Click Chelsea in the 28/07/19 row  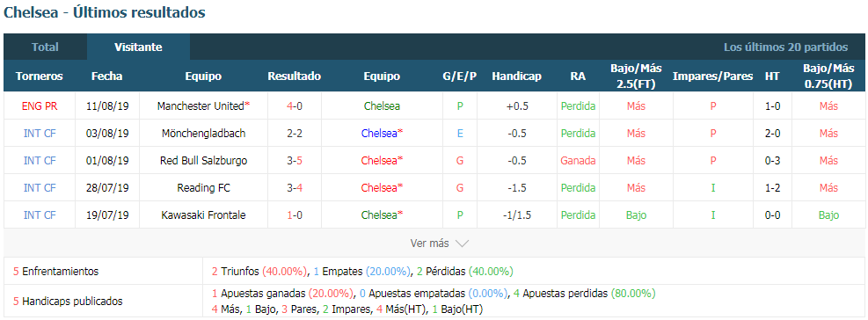382,187
